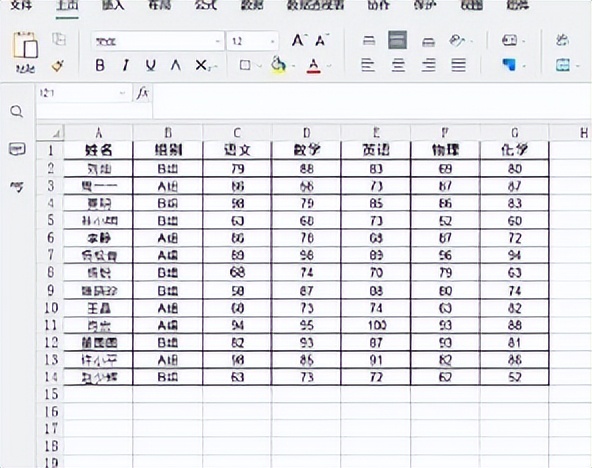The image size is (592, 468).
Task: Click the subscript X icon
Action: [202, 66]
